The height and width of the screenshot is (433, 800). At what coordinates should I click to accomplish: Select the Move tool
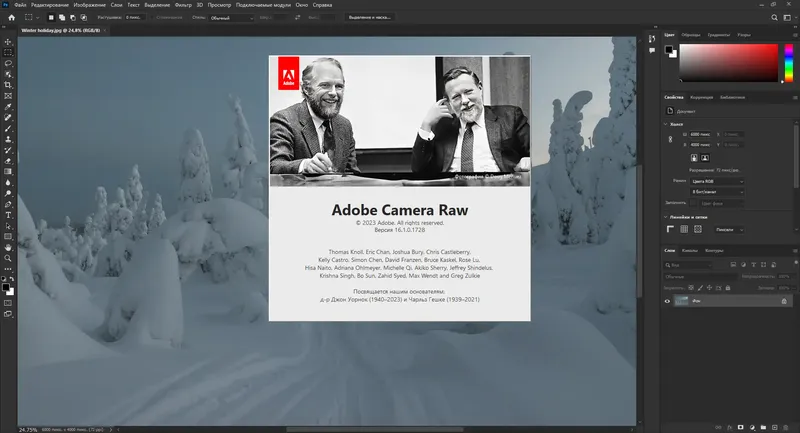click(8, 42)
